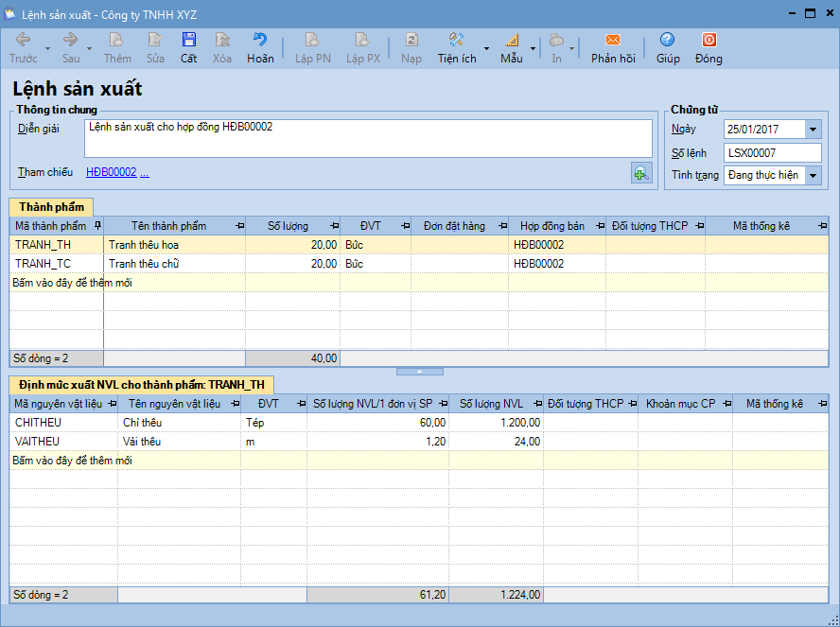Viewport: 840px width, 627px height.
Task: Toggle pin on Số lượng column header
Action: click(x=331, y=226)
